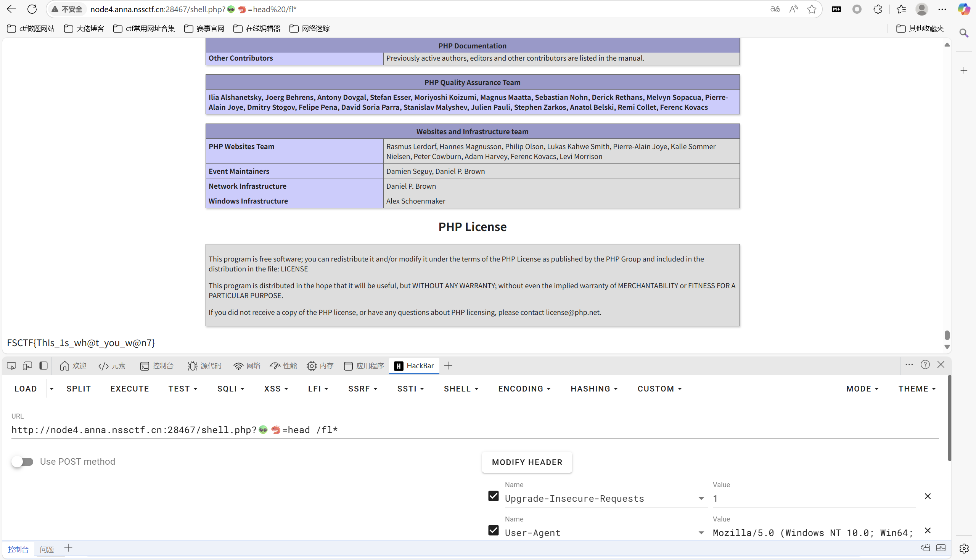Select the inspect element picker icon
976x560 pixels.
[11, 366]
